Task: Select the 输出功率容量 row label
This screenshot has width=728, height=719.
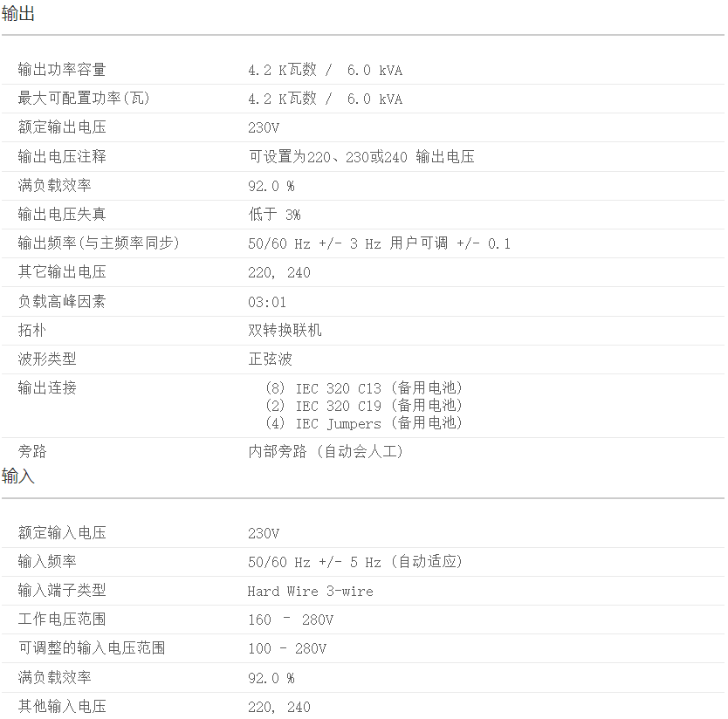Action: [62, 71]
